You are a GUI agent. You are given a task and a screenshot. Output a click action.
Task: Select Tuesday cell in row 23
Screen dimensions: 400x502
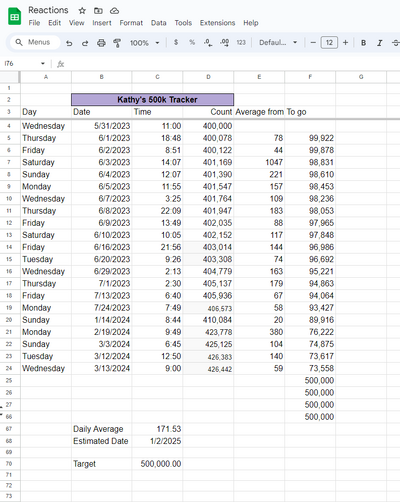point(46,356)
